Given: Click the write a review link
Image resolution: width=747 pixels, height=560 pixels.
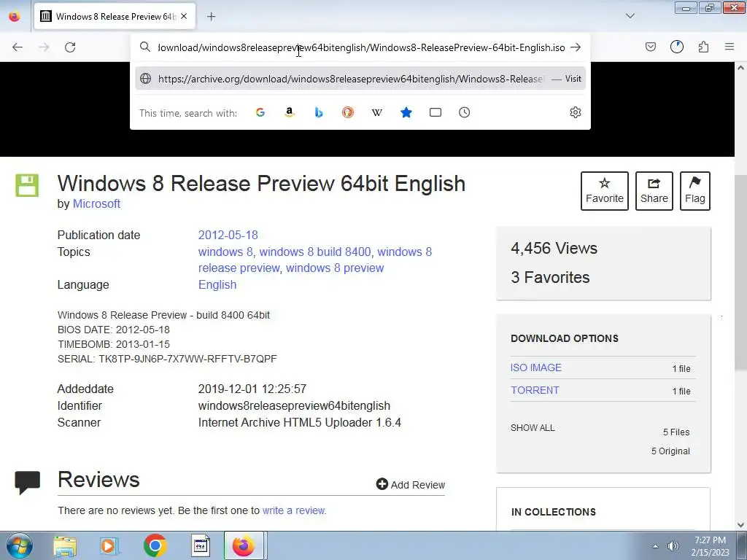Looking at the screenshot, I should pyautogui.click(x=293, y=510).
